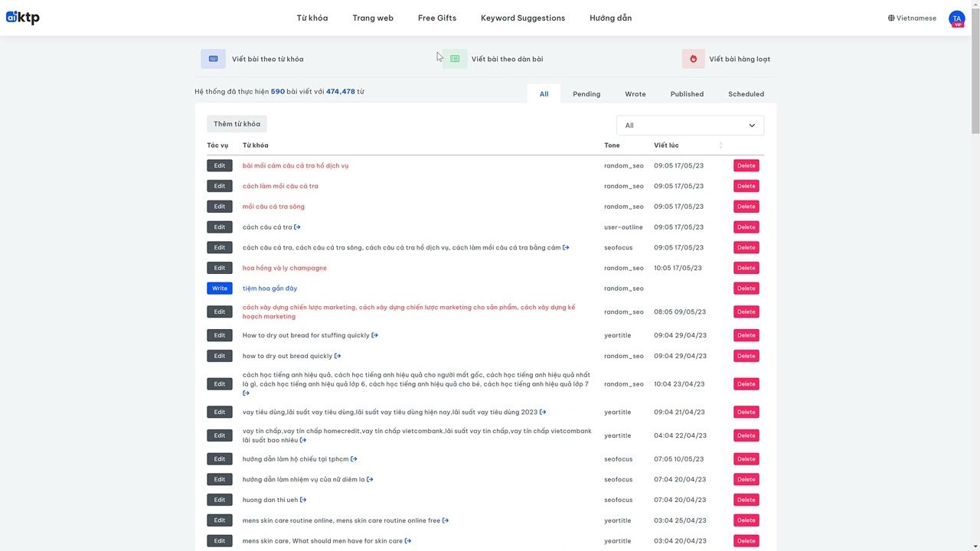Screen dimensions: 980x551
Task: Open the link icon after What should men have for skin care
Action: (x=409, y=541)
